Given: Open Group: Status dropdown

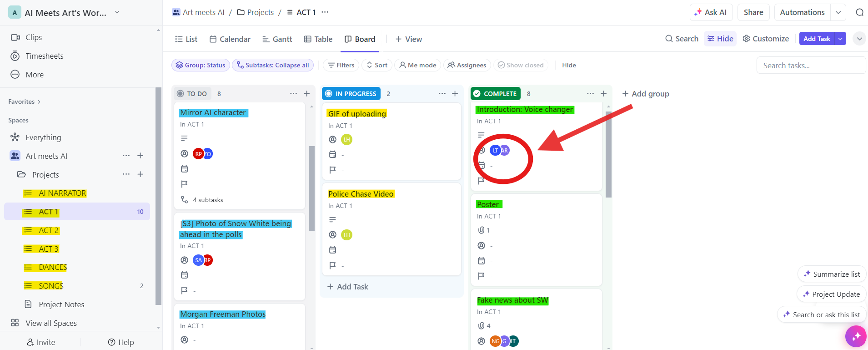Looking at the screenshot, I should point(201,65).
